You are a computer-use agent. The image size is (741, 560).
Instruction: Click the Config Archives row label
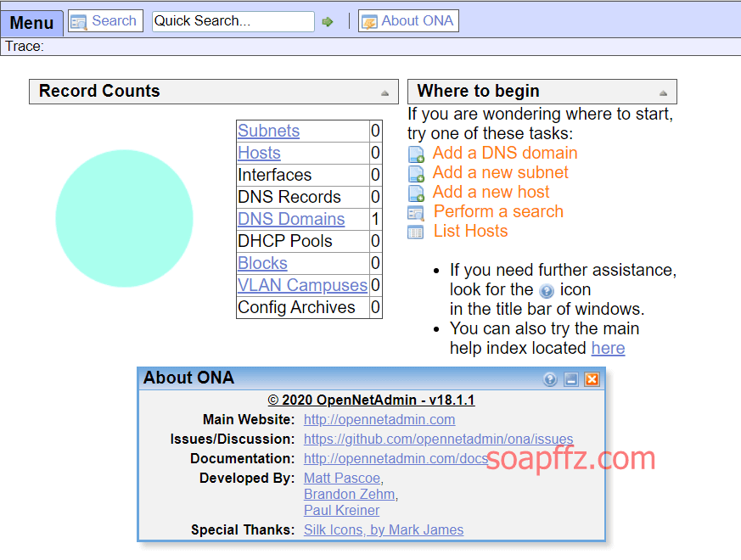[296, 308]
